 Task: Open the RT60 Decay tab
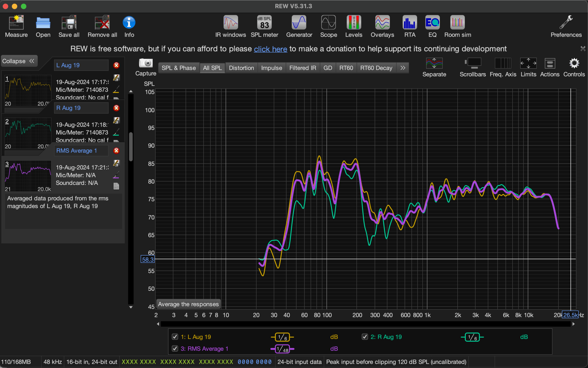(x=376, y=68)
